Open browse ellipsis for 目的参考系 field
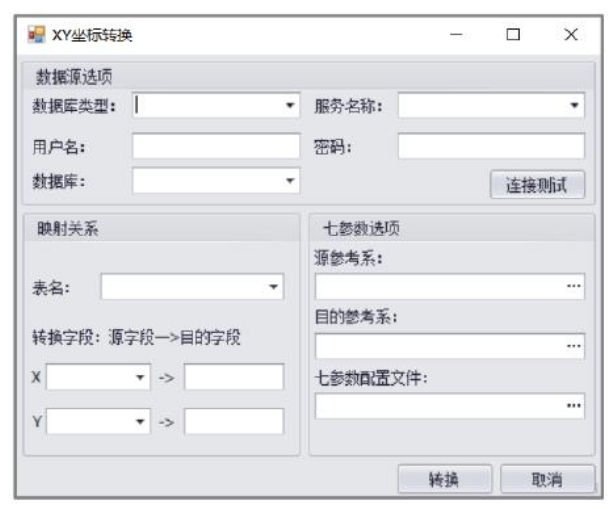 [573, 346]
